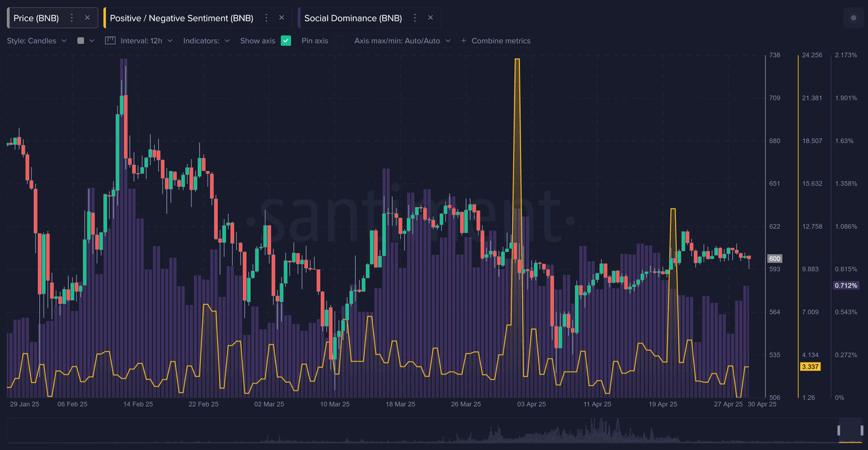868x450 pixels.
Task: Open Axis max/min Auto/Auto dropdown
Action: (402, 41)
